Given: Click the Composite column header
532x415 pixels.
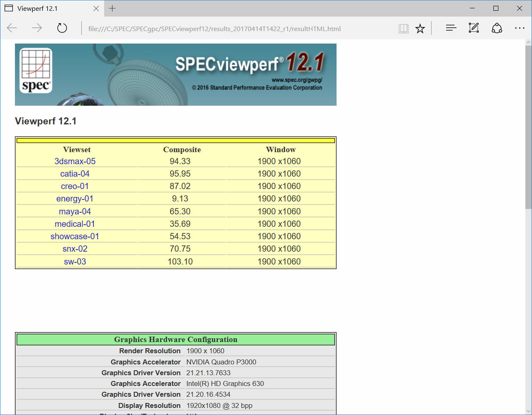Looking at the screenshot, I should pyautogui.click(x=182, y=150).
